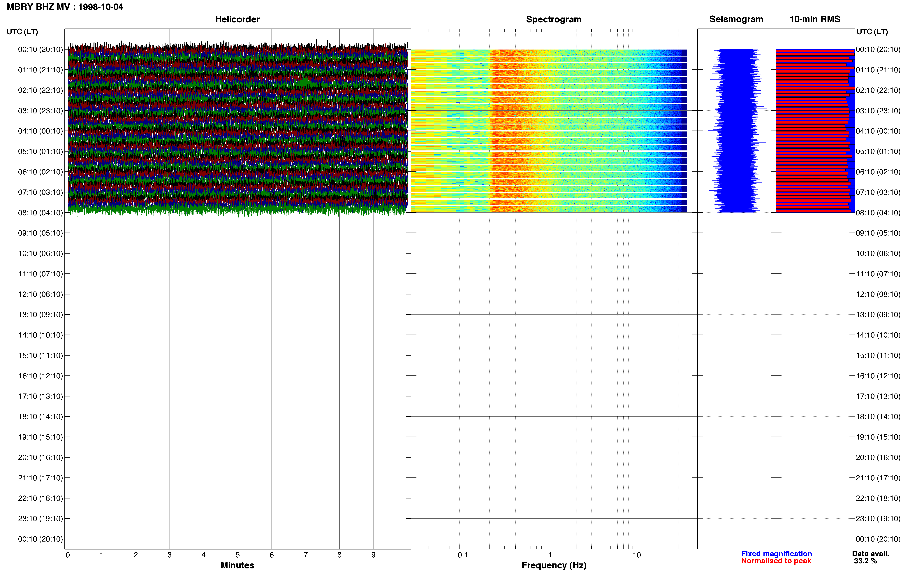The width and height of the screenshot is (924, 578).
Task: Click the right time label '14:10 (10:10)'
Action: (x=878, y=335)
